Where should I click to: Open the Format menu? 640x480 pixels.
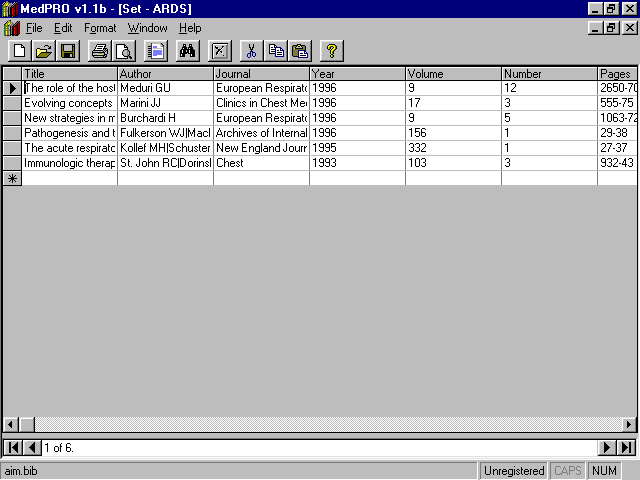(100, 28)
